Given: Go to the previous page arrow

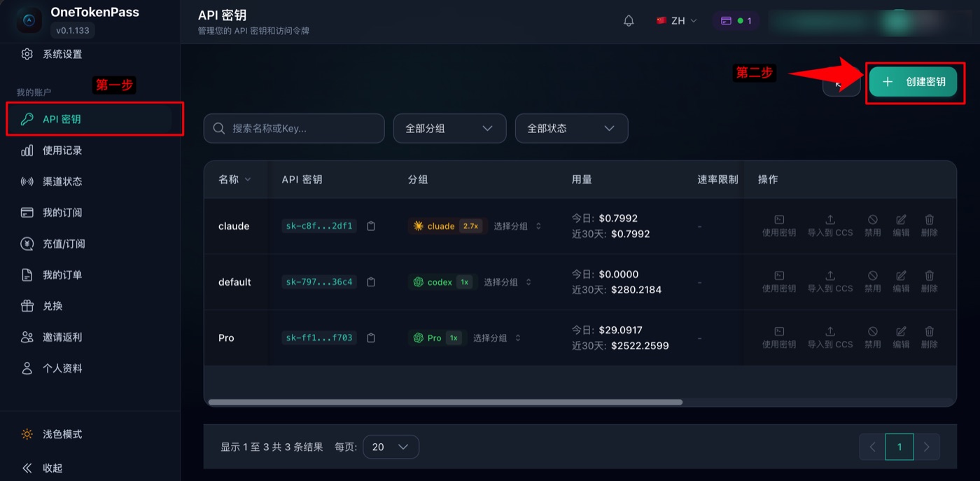Looking at the screenshot, I should click(x=872, y=447).
